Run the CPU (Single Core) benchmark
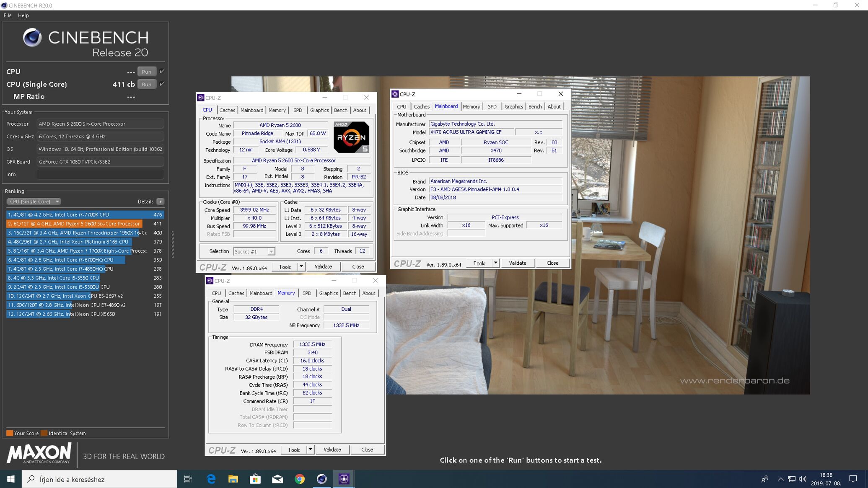868x488 pixels. tap(146, 84)
